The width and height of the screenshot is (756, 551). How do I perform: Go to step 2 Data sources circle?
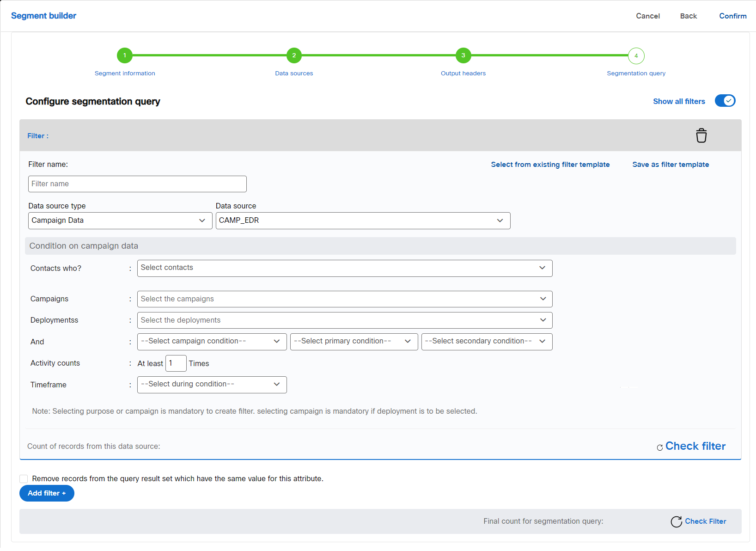tap(294, 55)
